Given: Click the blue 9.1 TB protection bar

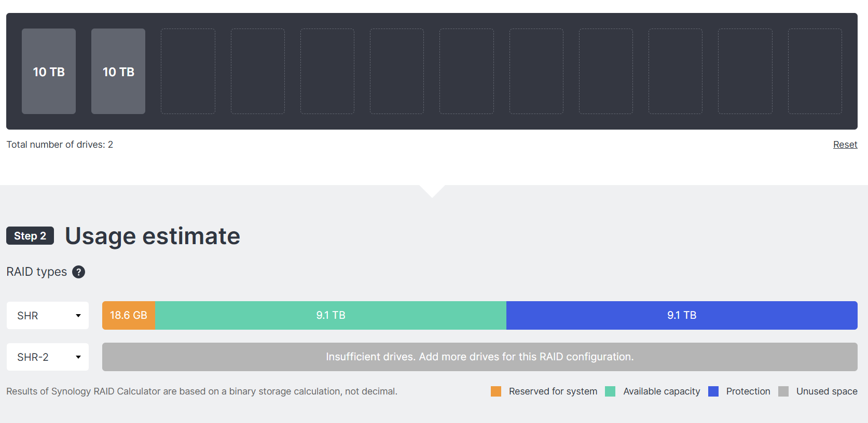Looking at the screenshot, I should (x=682, y=316).
